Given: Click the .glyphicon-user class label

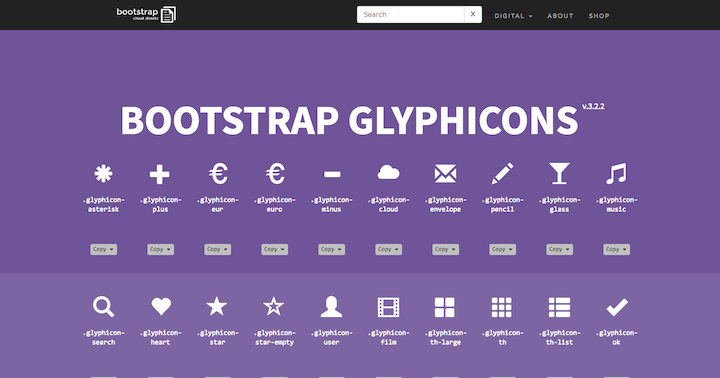Looking at the screenshot, I should coord(332,337).
